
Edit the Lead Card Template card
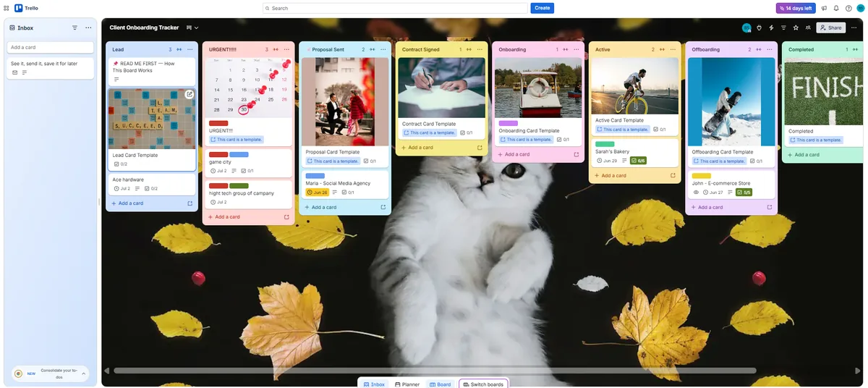(x=190, y=94)
